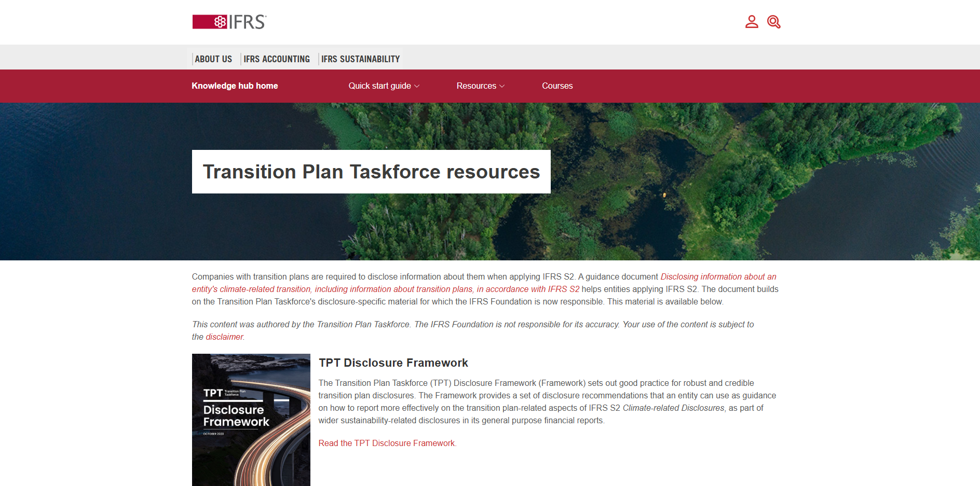Expand the Quick start guide dropdown
The width and height of the screenshot is (980, 486).
point(384,86)
